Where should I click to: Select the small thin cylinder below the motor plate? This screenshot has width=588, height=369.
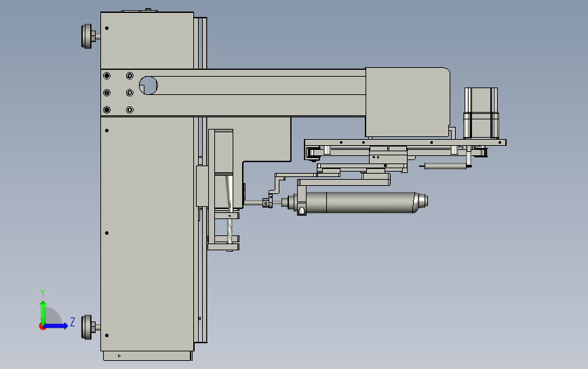(x=445, y=166)
